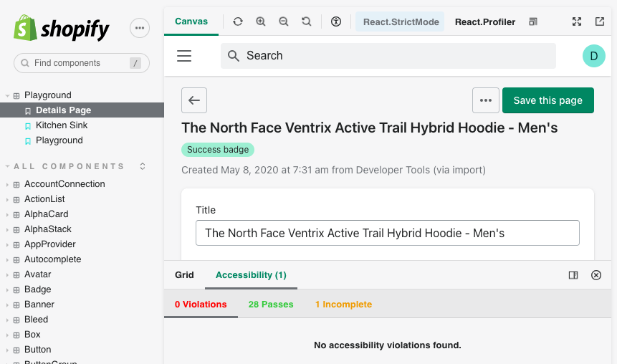Change addon panel orientation icon
Screen dimensions: 617x364
[573, 275]
